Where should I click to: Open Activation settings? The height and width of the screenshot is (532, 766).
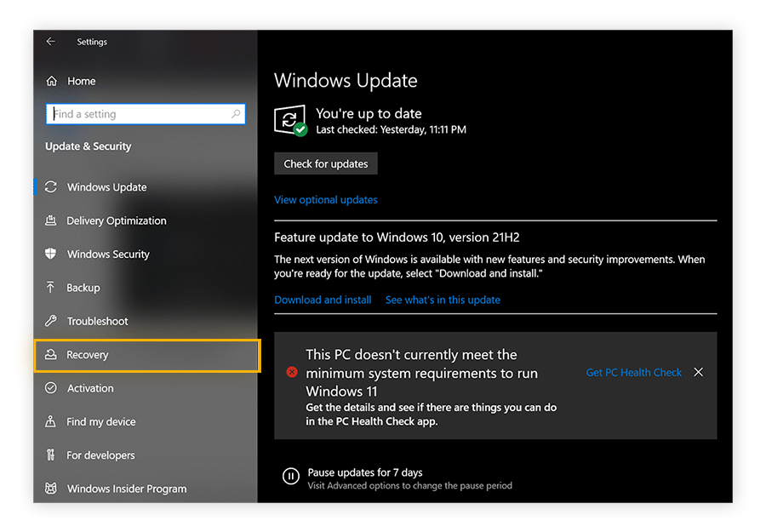pyautogui.click(x=89, y=387)
